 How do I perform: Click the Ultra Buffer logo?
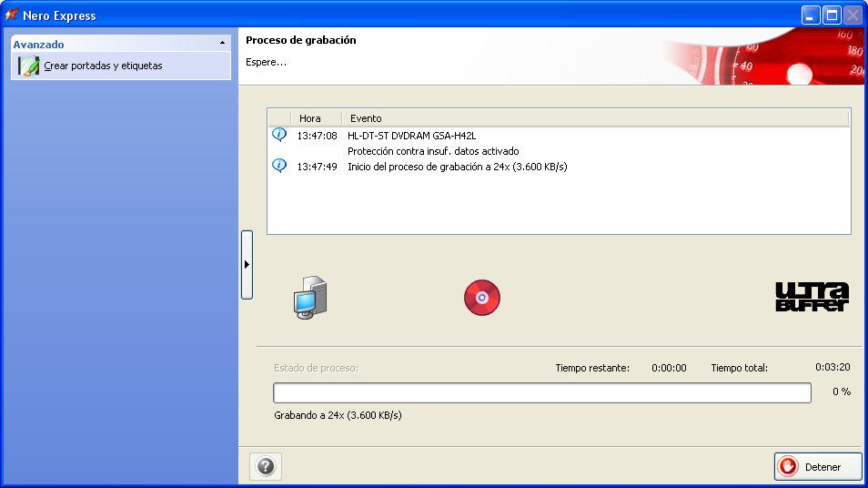point(812,297)
